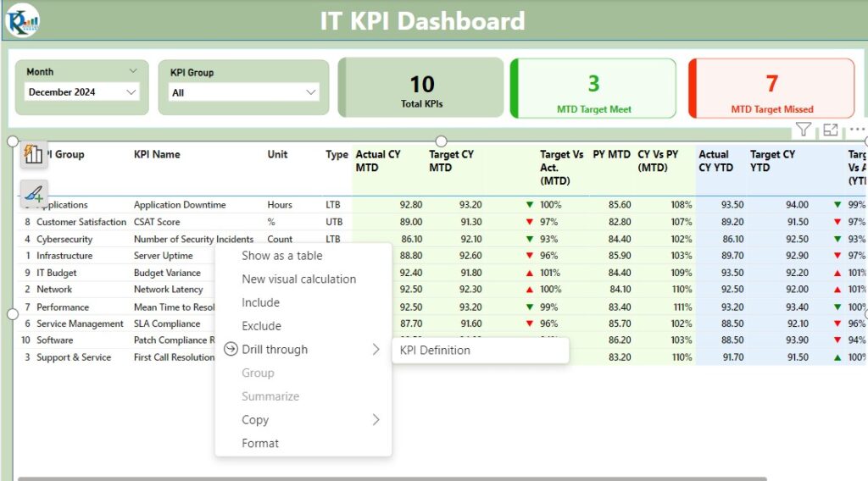
Task: Click the Target CY YTD header
Action: point(772,161)
